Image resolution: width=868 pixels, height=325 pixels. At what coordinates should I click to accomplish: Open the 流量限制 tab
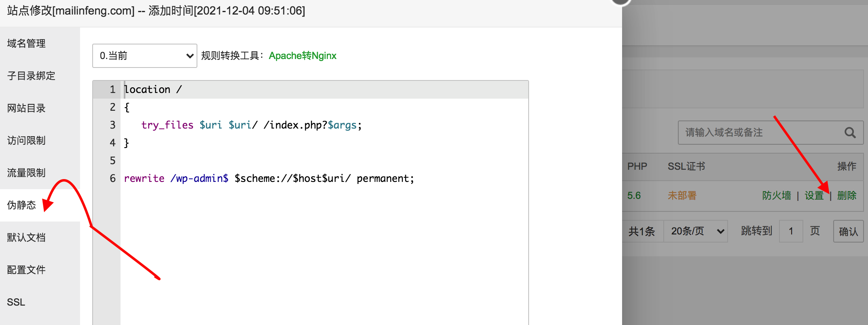(x=26, y=173)
